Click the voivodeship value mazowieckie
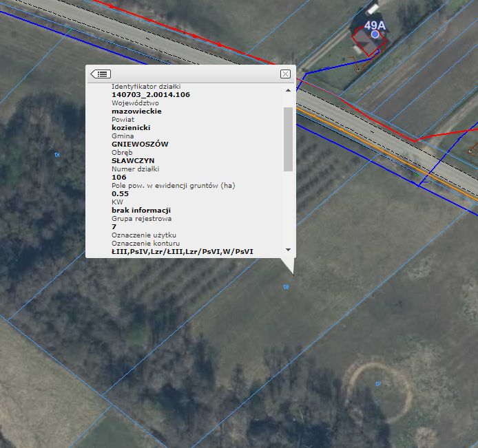 (x=136, y=111)
